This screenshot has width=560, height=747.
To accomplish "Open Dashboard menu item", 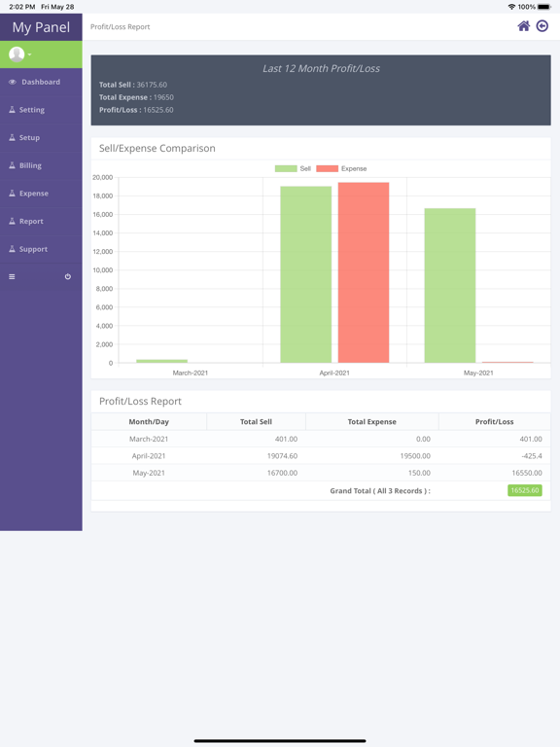I will 41,82.
